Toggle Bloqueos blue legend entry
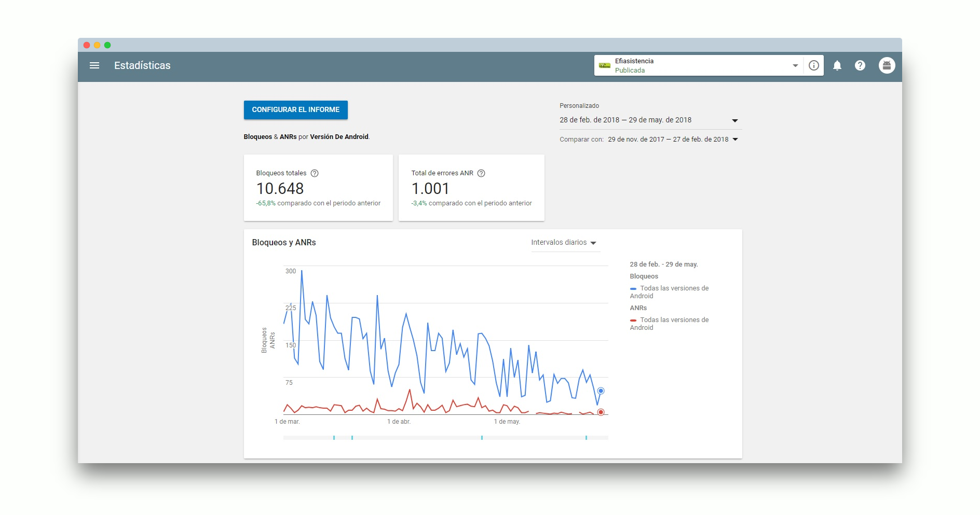Viewport: 980px width, 515px height. coord(669,292)
